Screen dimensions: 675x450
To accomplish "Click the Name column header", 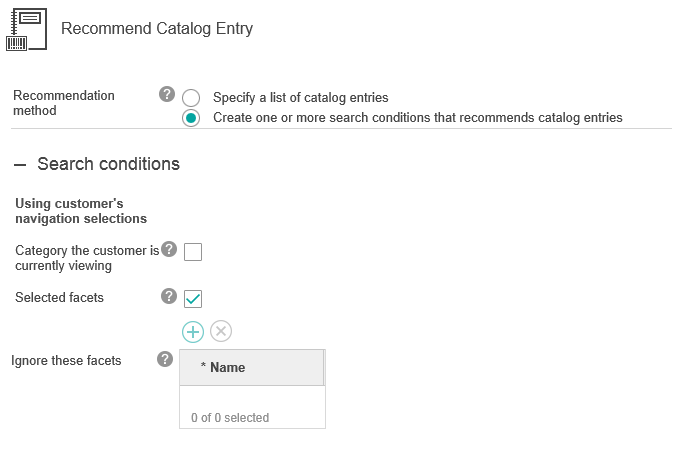I will tap(251, 368).
